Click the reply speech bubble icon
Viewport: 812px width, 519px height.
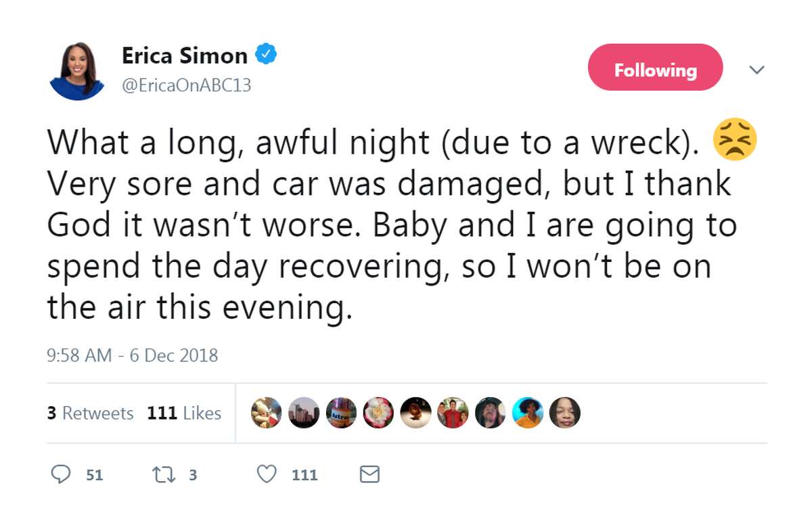coord(62,474)
